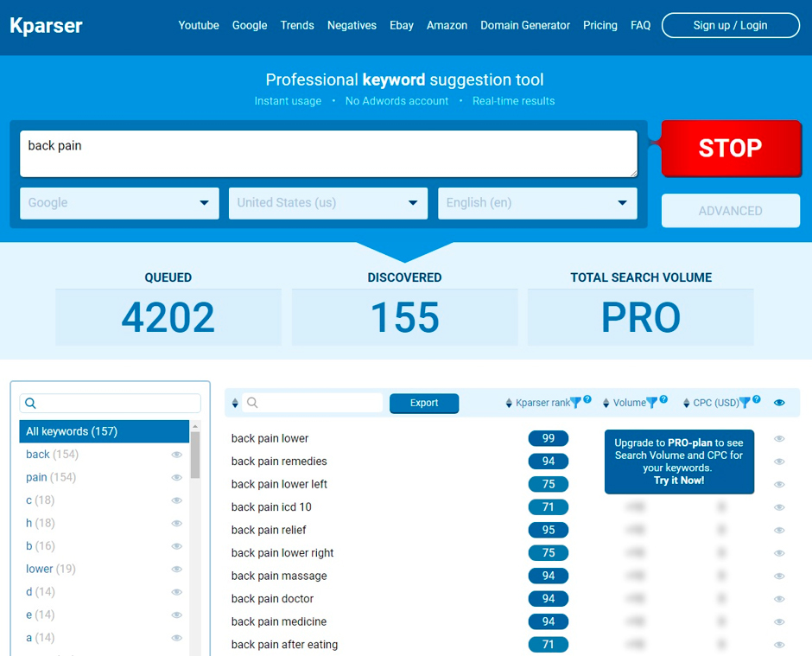812x656 pixels.
Task: Toggle eye icon for 'lower (19)' group
Action: click(x=176, y=569)
